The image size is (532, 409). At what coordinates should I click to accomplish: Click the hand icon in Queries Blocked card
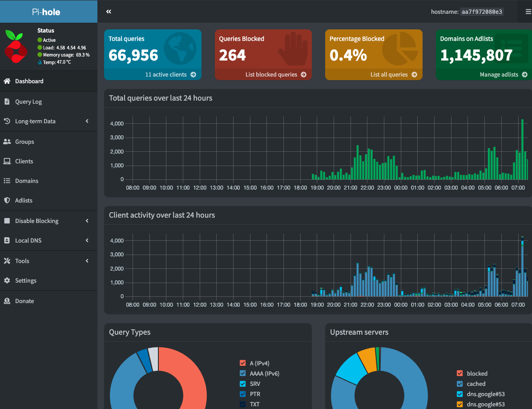click(x=293, y=49)
